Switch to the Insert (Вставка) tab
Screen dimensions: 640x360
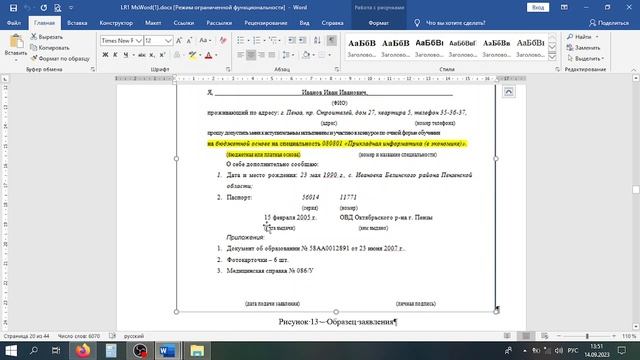point(77,23)
